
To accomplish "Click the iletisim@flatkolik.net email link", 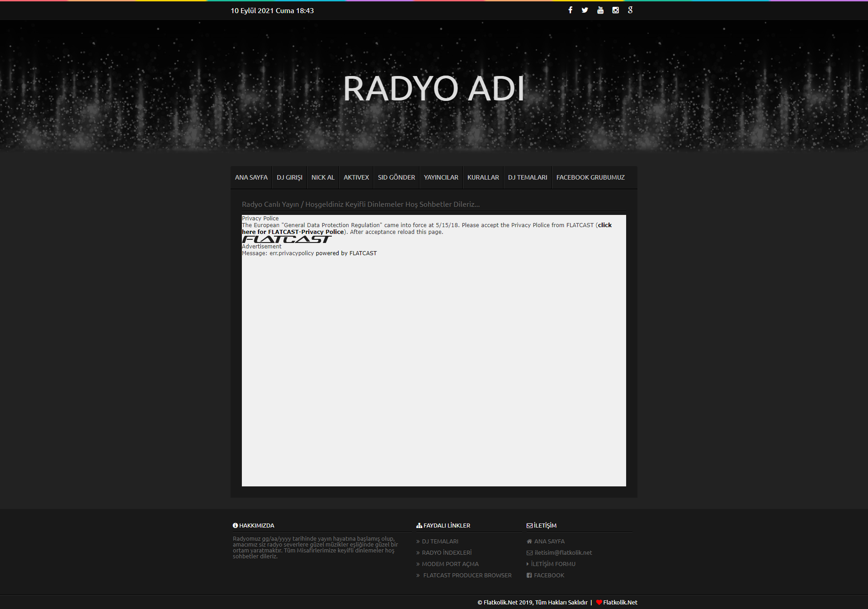I will point(563,552).
